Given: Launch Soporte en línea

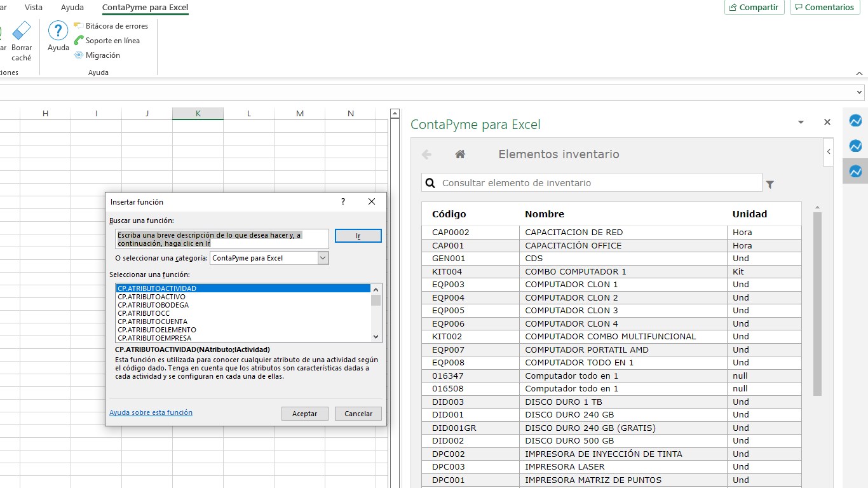Looking at the screenshot, I should point(107,41).
